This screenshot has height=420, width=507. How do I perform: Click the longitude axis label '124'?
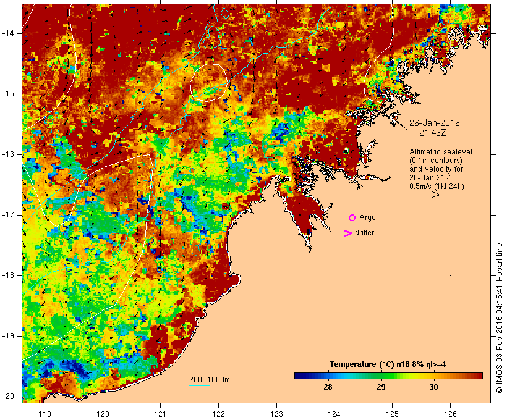pos(334,414)
